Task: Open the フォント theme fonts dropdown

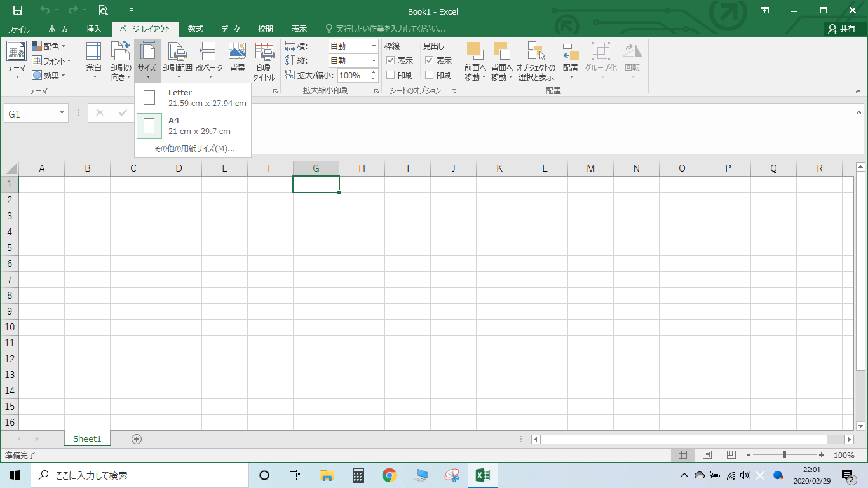Action: [51, 61]
